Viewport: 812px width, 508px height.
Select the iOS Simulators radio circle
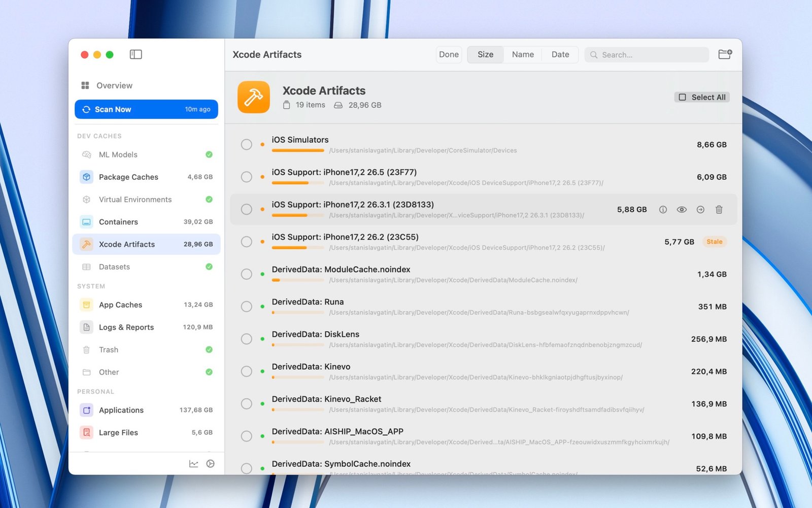[247, 144]
